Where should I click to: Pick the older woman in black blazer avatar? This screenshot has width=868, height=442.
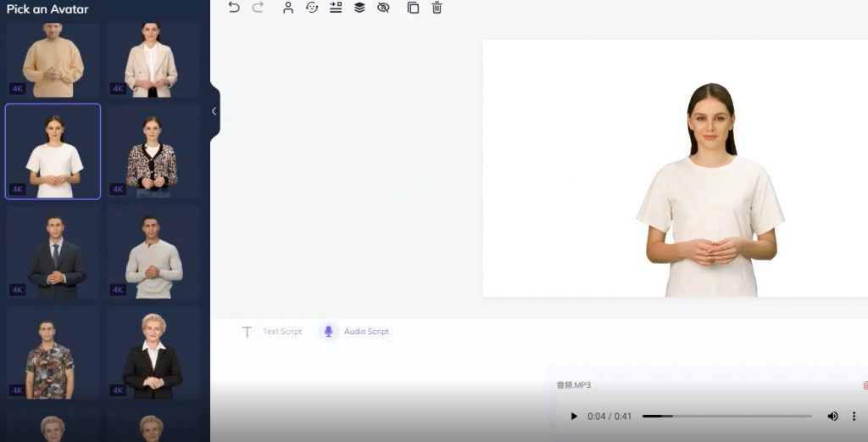(x=153, y=353)
